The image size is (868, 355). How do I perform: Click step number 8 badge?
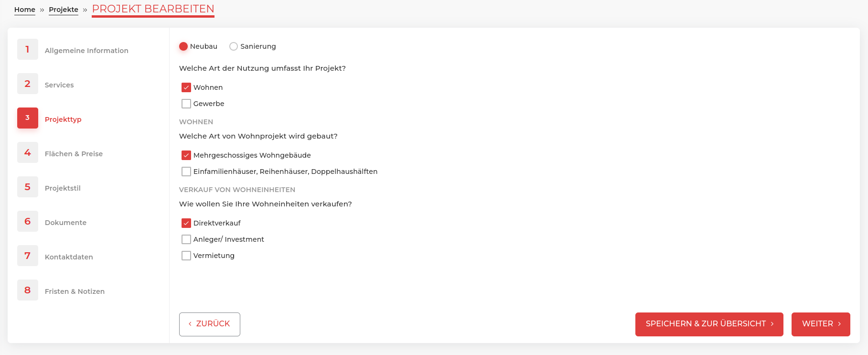[x=28, y=290]
